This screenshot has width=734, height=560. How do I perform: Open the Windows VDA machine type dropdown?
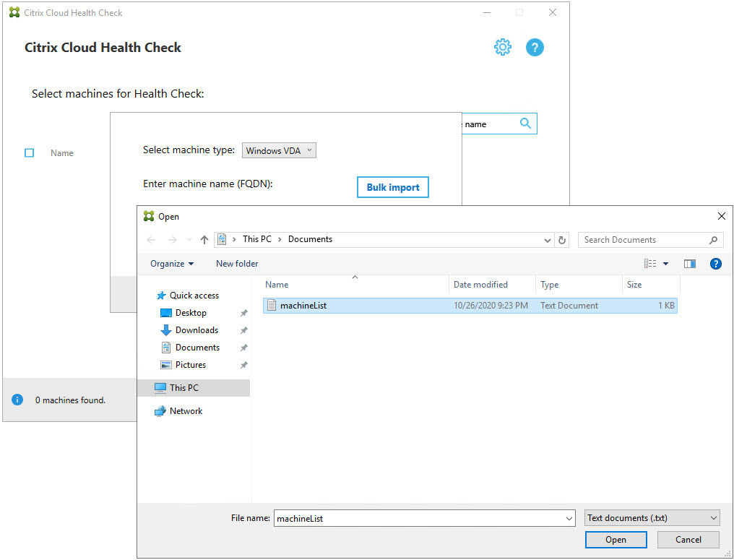[279, 150]
